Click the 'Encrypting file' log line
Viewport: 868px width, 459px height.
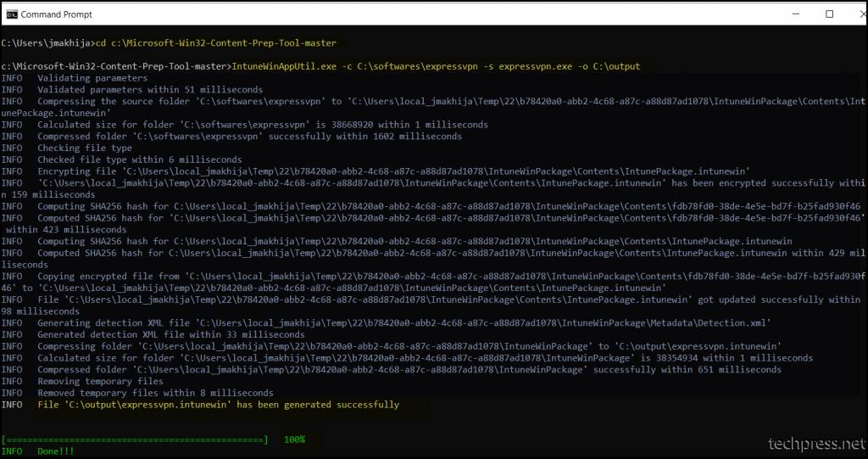point(376,171)
